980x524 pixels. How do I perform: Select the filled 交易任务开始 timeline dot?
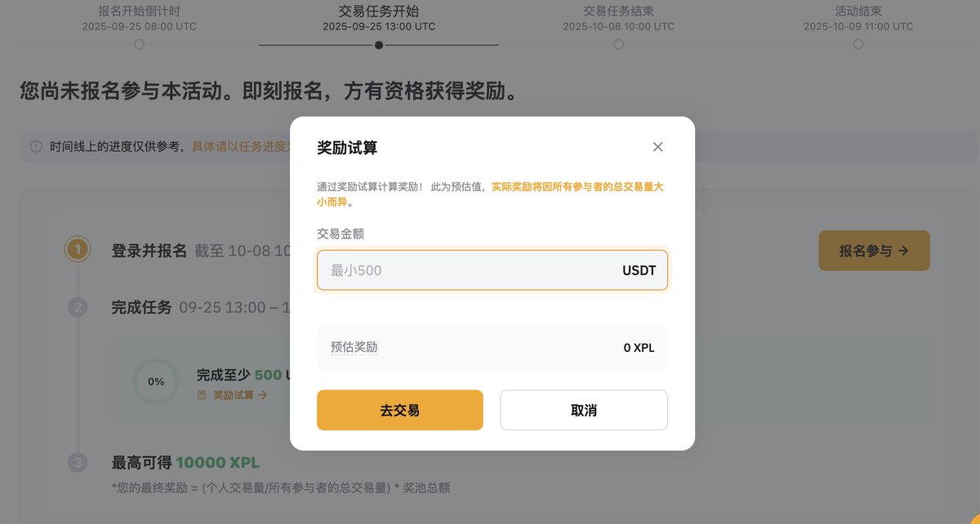point(379,45)
